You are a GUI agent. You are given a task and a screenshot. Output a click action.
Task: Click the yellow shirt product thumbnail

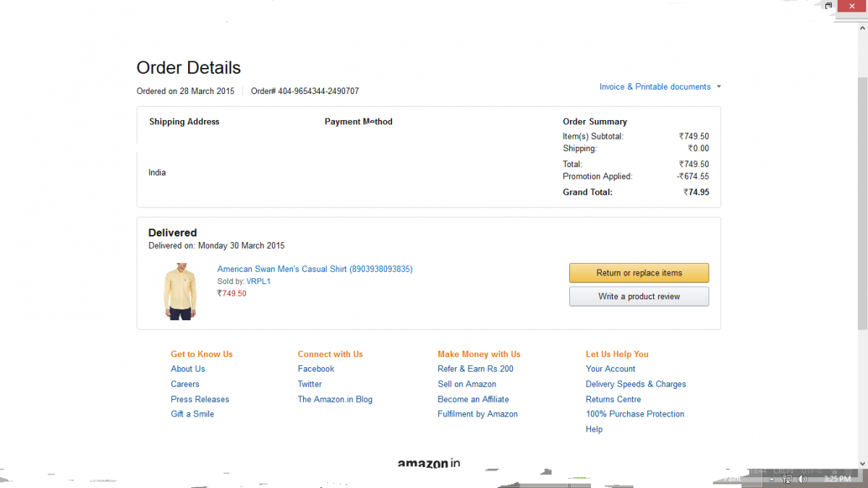click(179, 291)
